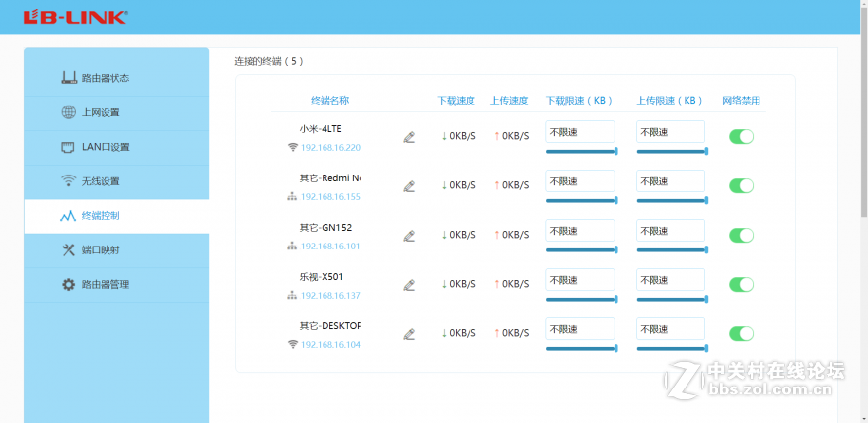The image size is (868, 423).
Task: Open the 上网设置 menu
Action: pyautogui.click(x=116, y=113)
